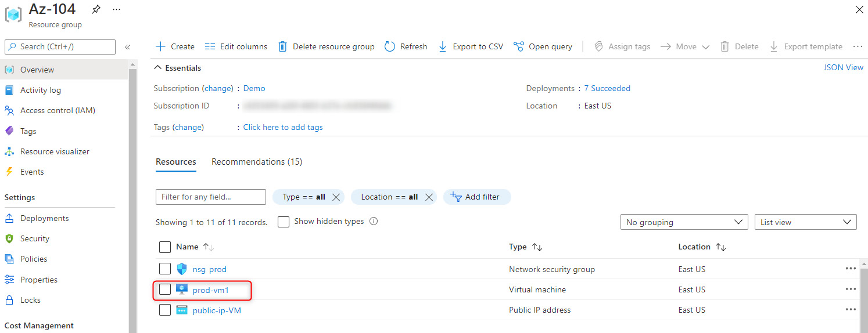Pin the Az-104 resource group
Image resolution: width=868 pixels, height=333 pixels.
coord(96,10)
